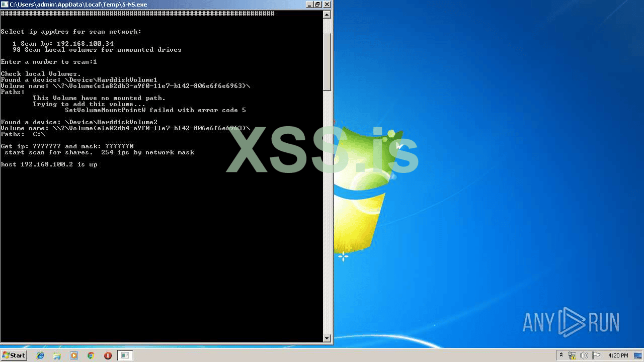The height and width of the screenshot is (362, 644).
Task: Select the running 5-NS.exe console taskbar button
Action: (x=125, y=355)
